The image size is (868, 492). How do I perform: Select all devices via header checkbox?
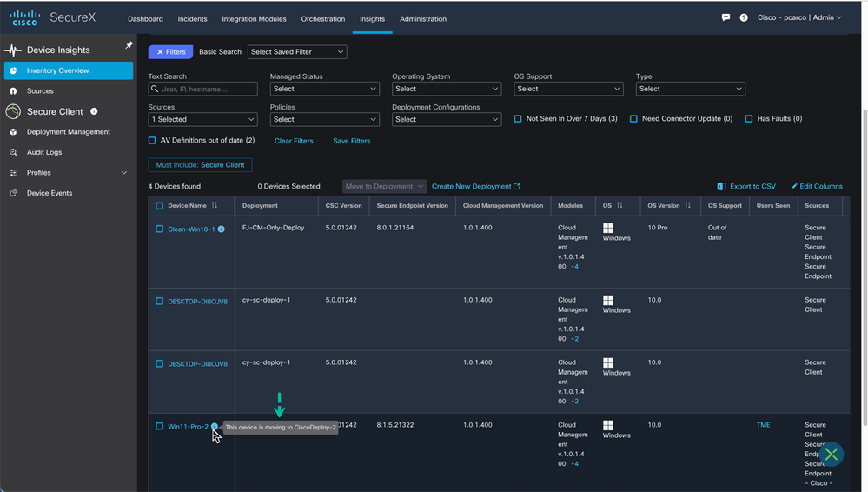pos(159,205)
